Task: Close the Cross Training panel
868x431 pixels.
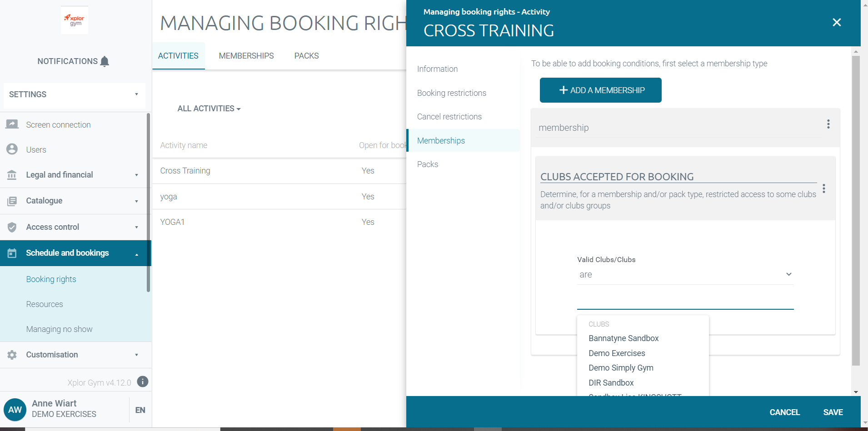Action: 837,22
